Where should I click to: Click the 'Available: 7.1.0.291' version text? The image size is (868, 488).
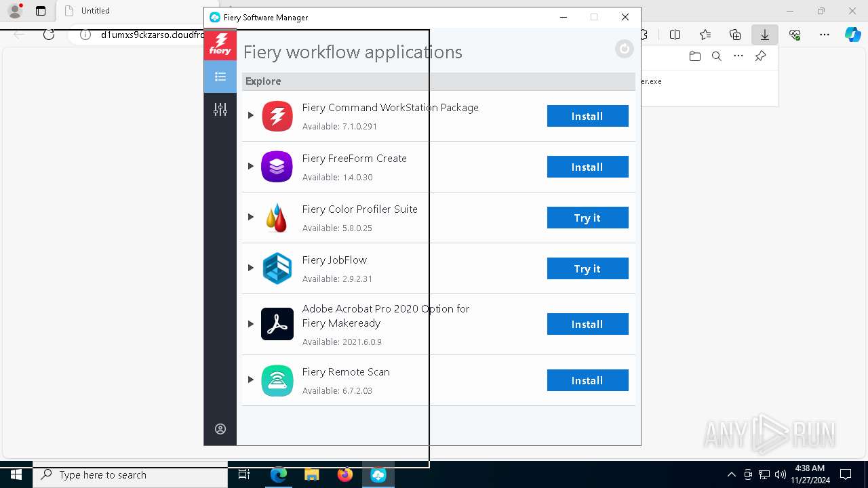click(x=340, y=127)
